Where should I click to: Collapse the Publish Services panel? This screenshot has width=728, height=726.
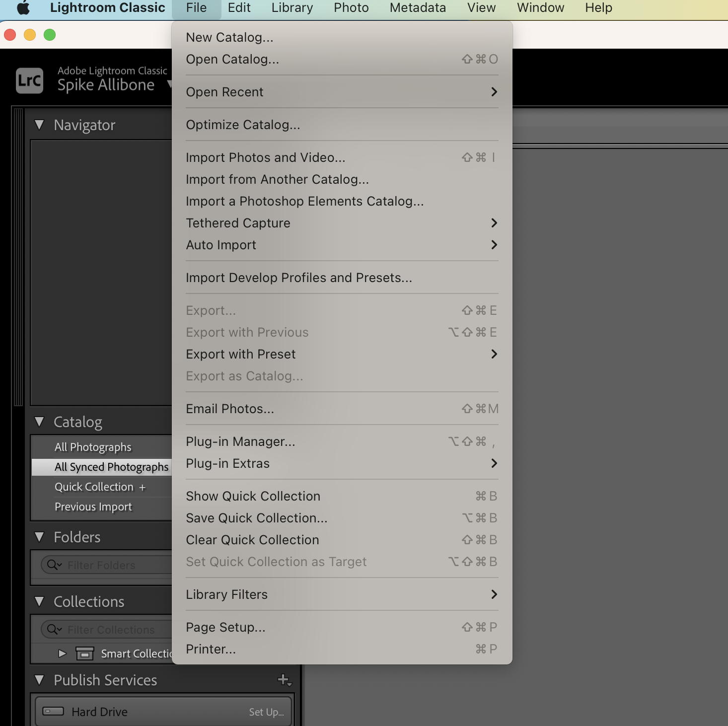pyautogui.click(x=40, y=680)
